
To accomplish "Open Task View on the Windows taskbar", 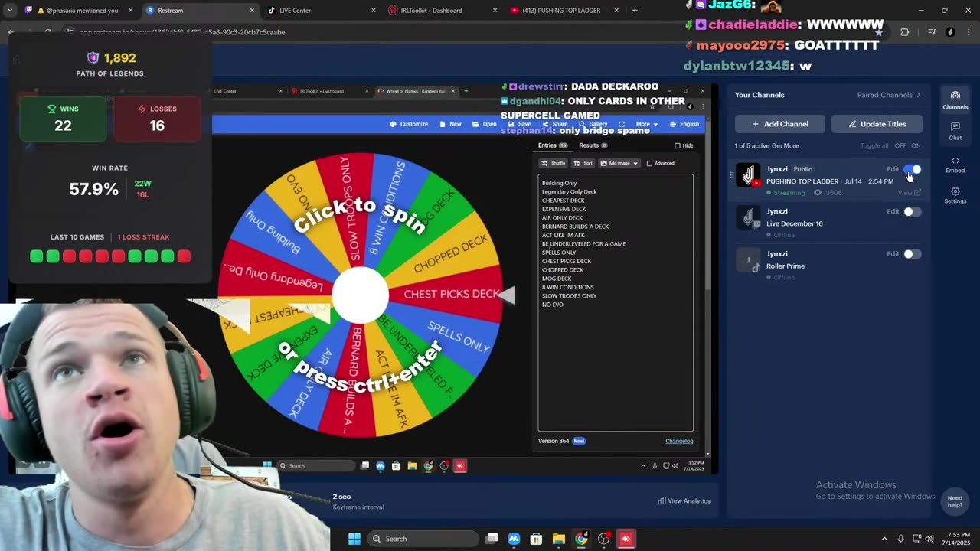I will point(492,539).
